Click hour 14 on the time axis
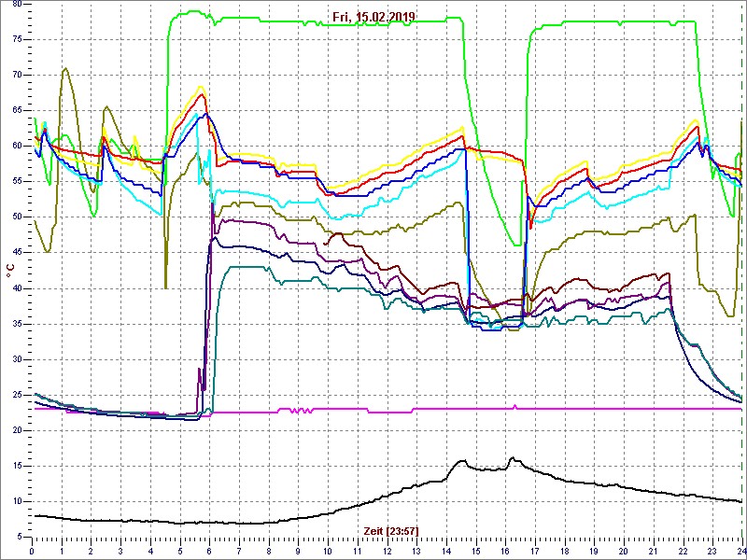 coord(446,549)
